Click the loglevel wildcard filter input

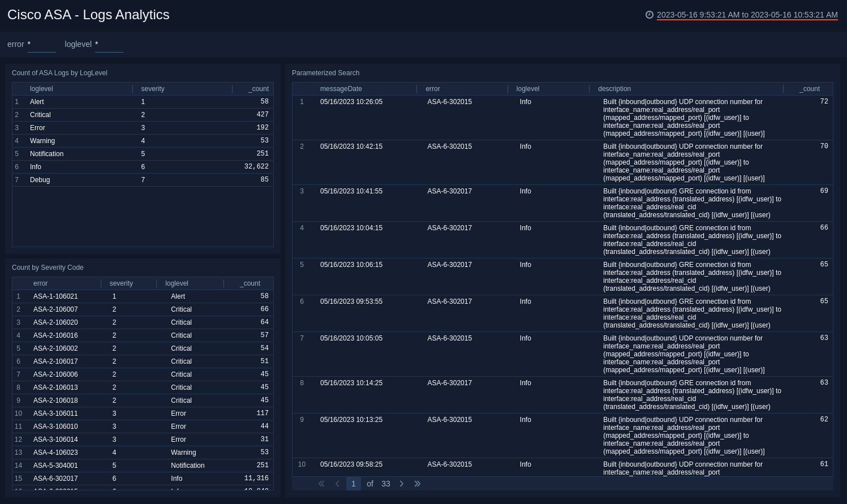109,44
